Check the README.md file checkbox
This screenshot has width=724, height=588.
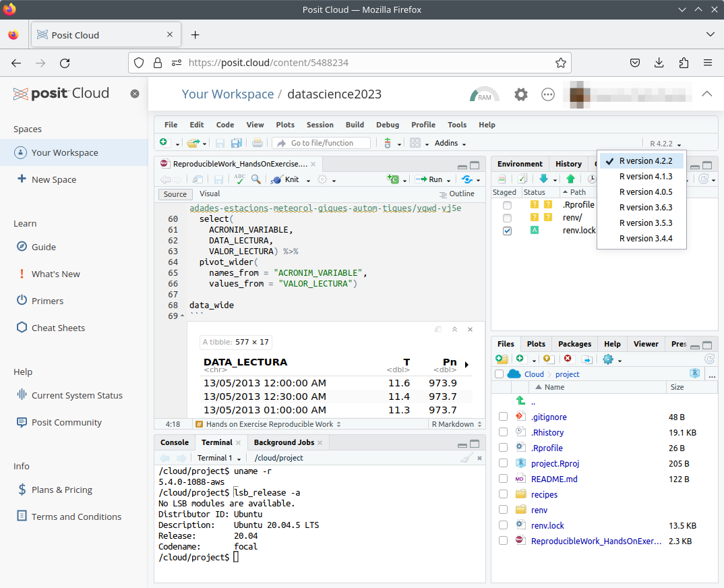click(504, 479)
